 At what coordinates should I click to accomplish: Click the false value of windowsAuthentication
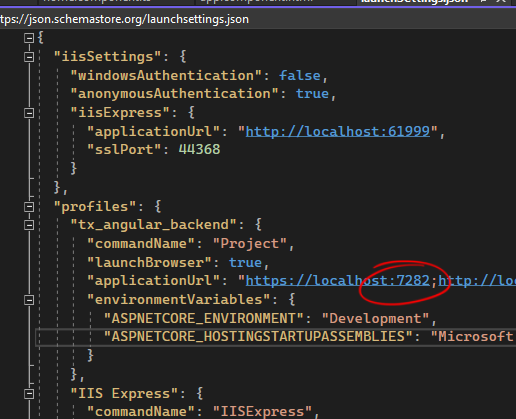coord(300,76)
